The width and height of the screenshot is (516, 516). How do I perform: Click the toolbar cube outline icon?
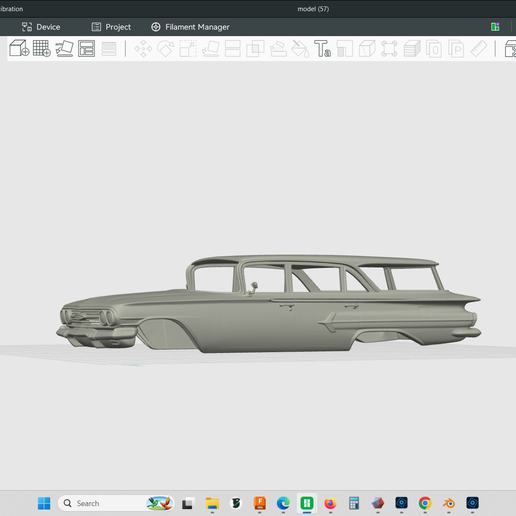point(367,49)
